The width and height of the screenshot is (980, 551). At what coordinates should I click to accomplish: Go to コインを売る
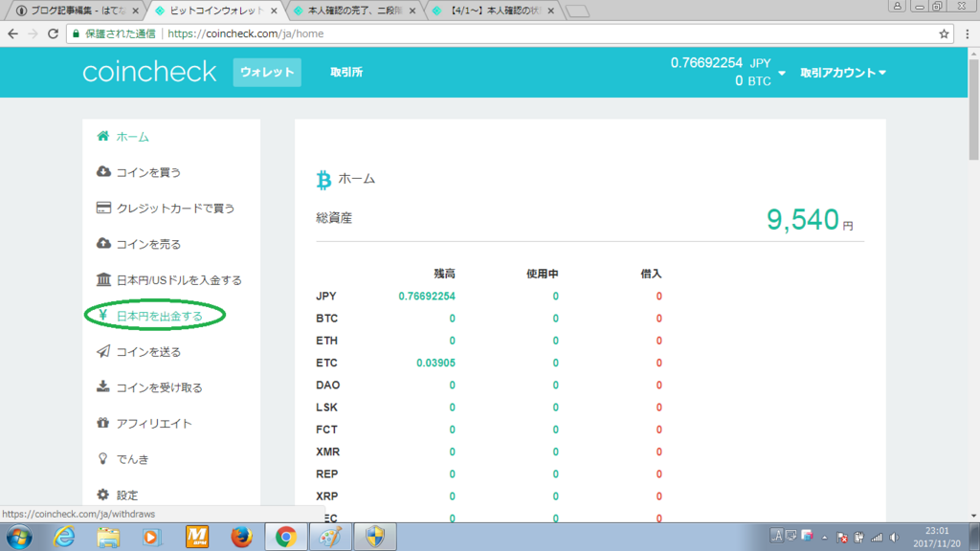pyautogui.click(x=148, y=244)
